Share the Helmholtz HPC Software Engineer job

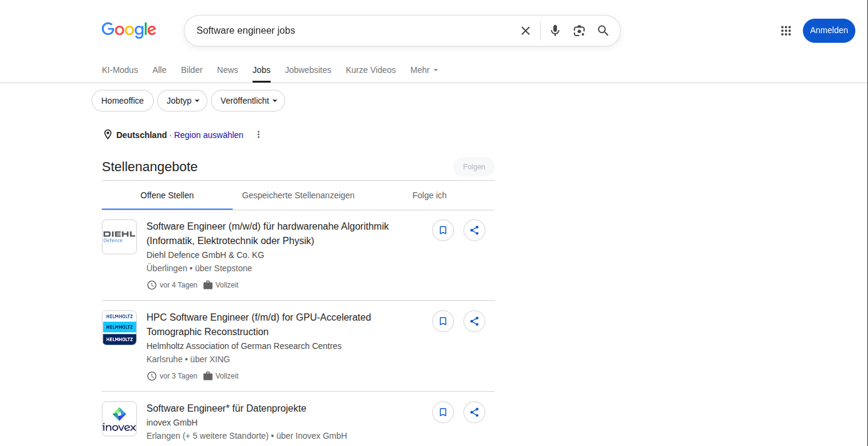tap(474, 321)
